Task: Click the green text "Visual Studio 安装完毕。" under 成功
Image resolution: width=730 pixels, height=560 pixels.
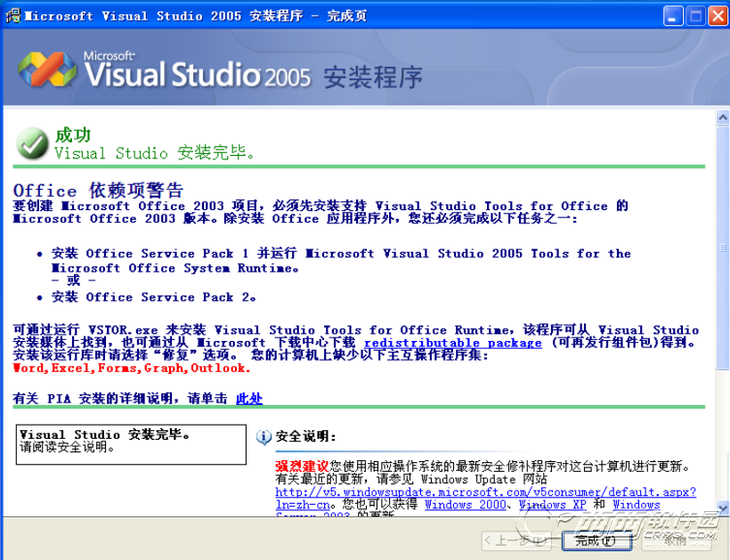Action: pos(155,152)
